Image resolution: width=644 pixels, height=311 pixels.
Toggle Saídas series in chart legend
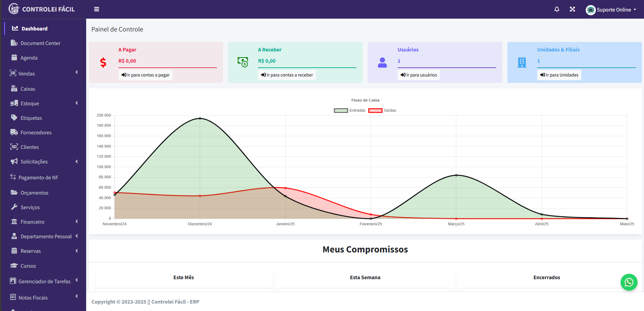[375, 111]
